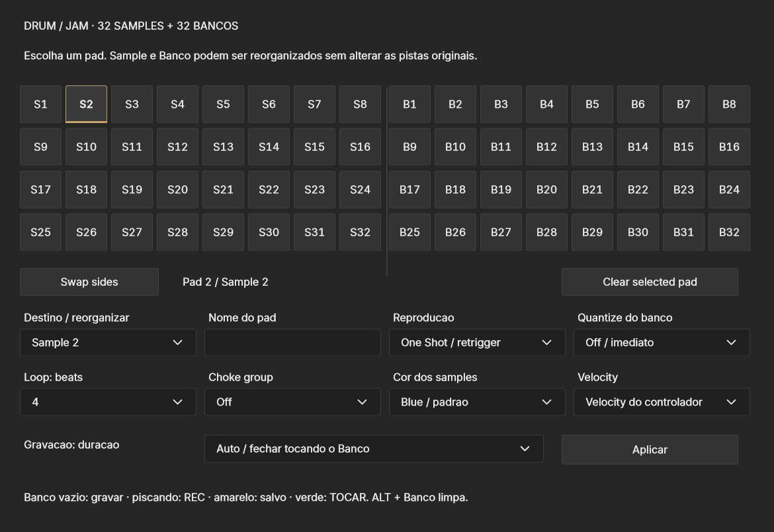
Task: Pick sample pad S25
Action: click(40, 232)
